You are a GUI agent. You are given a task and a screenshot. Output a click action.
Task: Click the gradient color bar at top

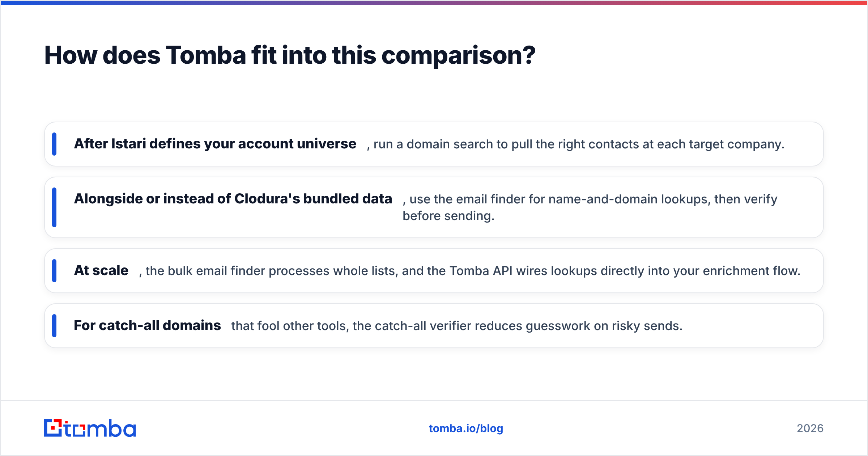click(x=434, y=3)
